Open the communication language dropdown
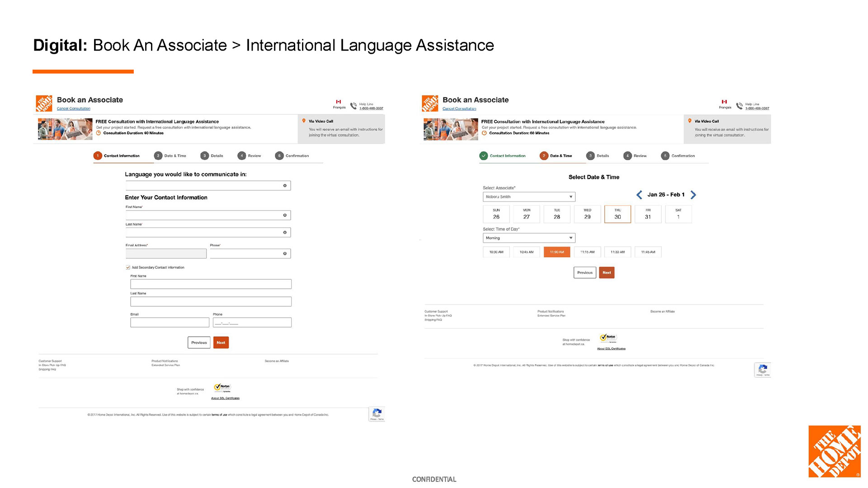The image size is (868, 488). point(208,186)
